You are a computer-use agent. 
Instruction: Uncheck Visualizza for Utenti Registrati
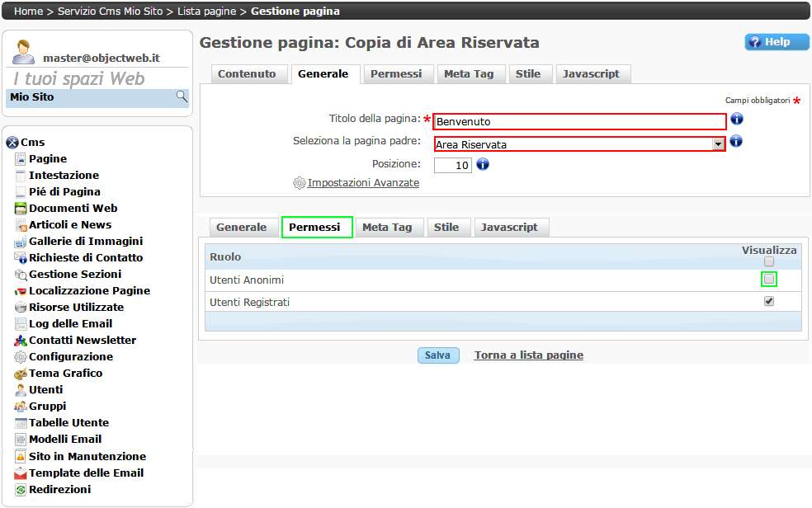[769, 302]
